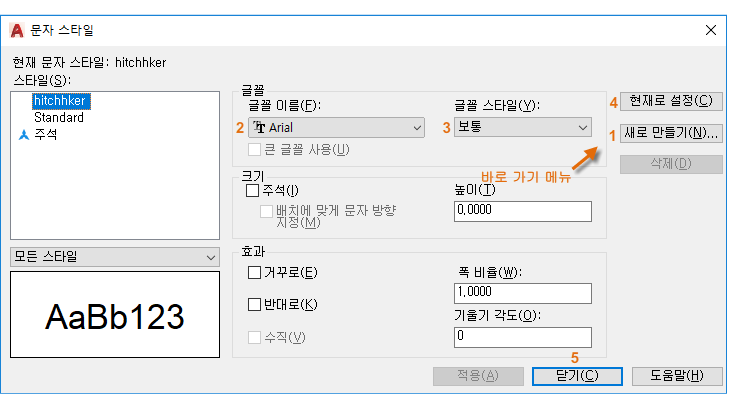Click the TrueType font icon next to Arial

(260, 127)
